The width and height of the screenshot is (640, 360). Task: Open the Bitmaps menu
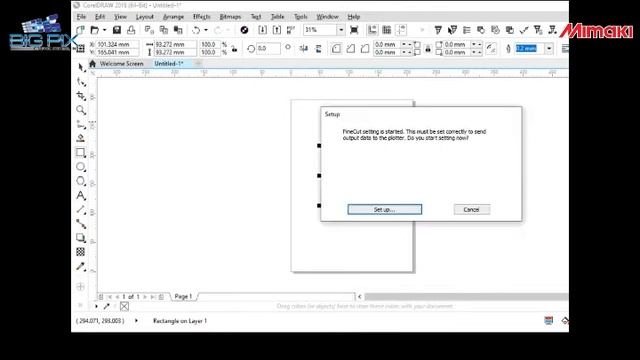point(230,17)
